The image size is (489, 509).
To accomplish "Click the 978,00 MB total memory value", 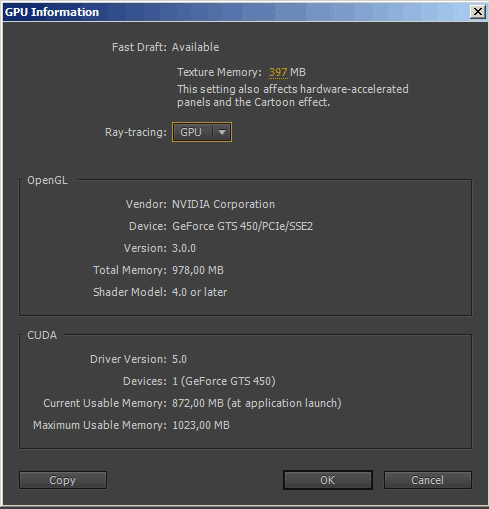I will (x=198, y=270).
